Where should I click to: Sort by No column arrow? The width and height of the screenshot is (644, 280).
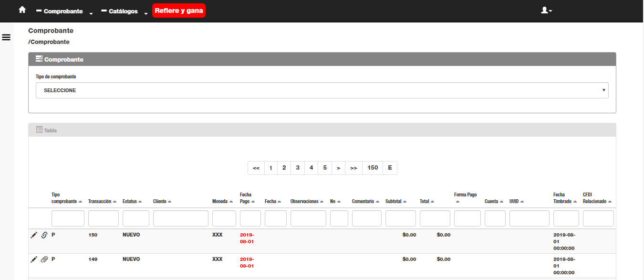339,202
